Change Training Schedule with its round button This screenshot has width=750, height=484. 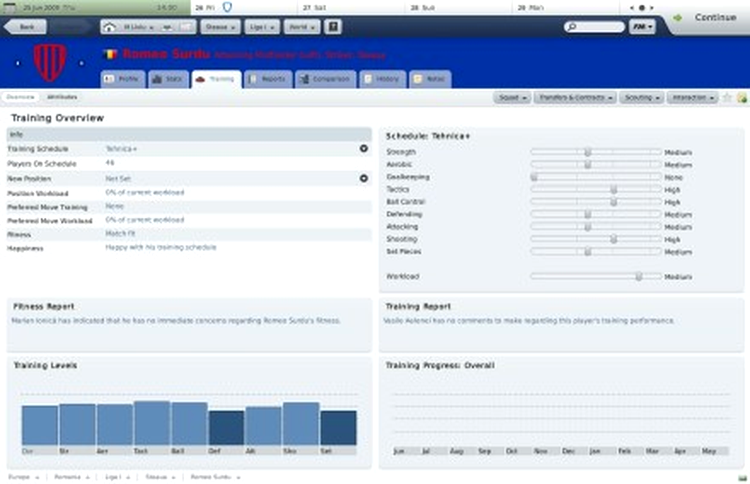click(x=364, y=149)
